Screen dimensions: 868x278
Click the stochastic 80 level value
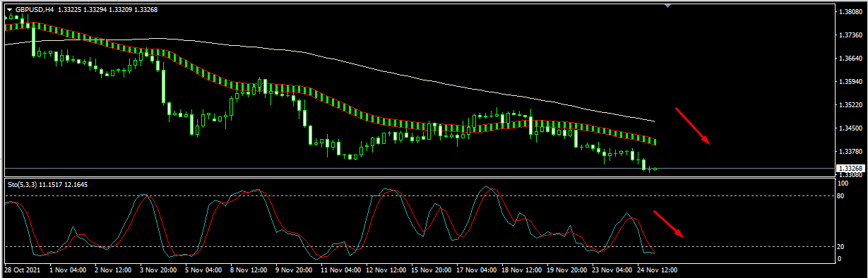[841, 196]
